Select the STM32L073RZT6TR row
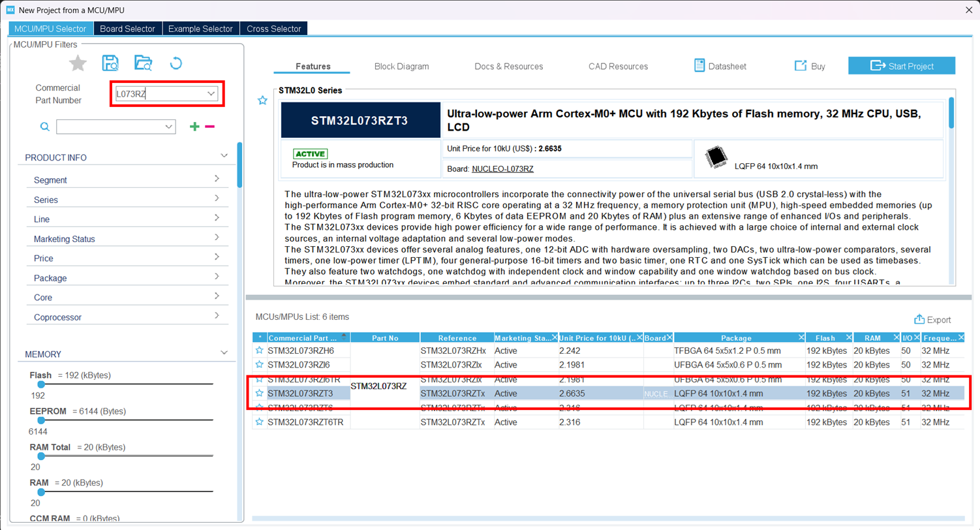Viewport: 980px width, 530px height. pyautogui.click(x=608, y=422)
